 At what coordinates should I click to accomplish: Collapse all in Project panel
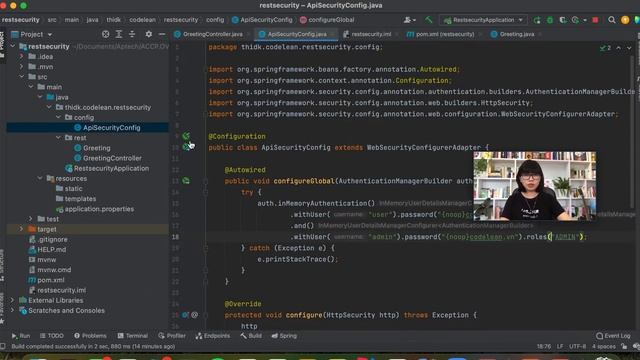132,34
